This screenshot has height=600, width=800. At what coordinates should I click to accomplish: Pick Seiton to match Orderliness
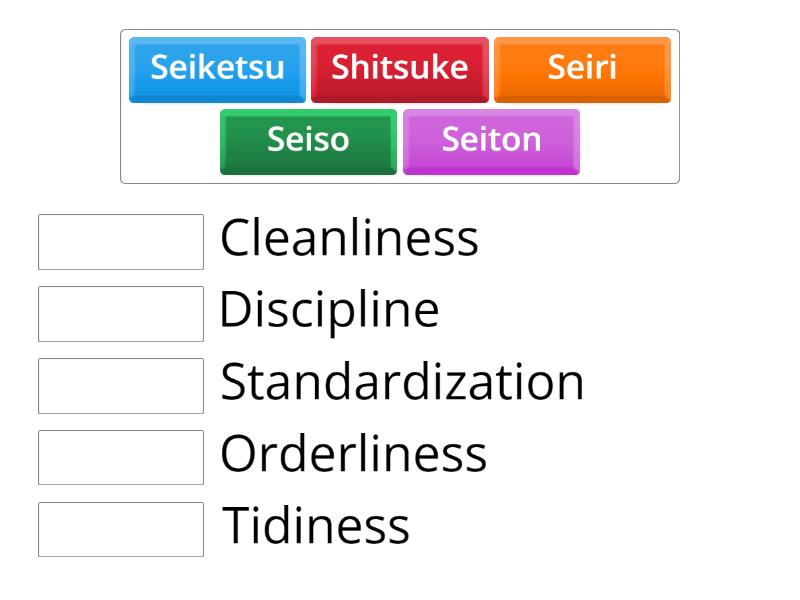point(491,141)
